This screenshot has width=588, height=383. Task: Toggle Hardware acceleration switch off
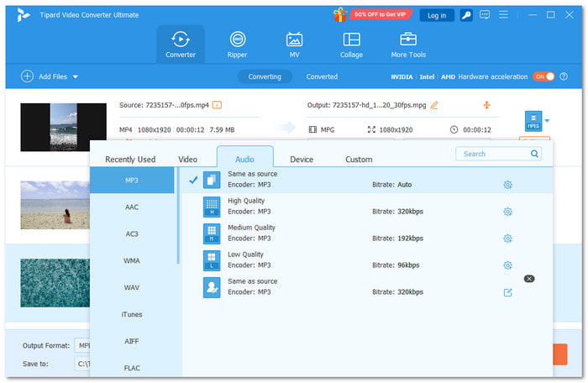[x=543, y=76]
